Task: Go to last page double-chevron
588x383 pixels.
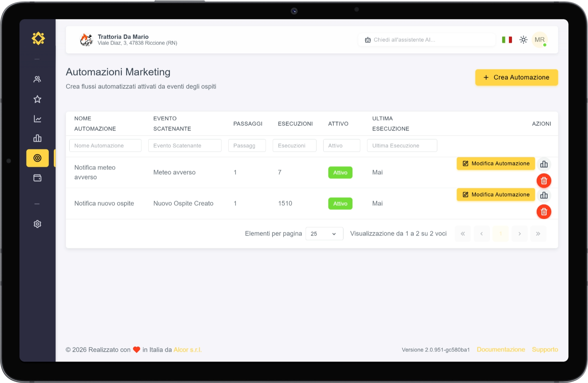Action: click(x=538, y=233)
